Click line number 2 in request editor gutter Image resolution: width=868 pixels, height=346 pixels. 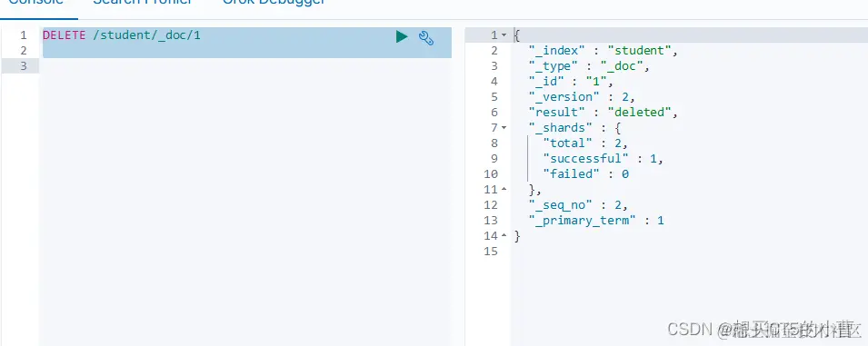(24, 51)
